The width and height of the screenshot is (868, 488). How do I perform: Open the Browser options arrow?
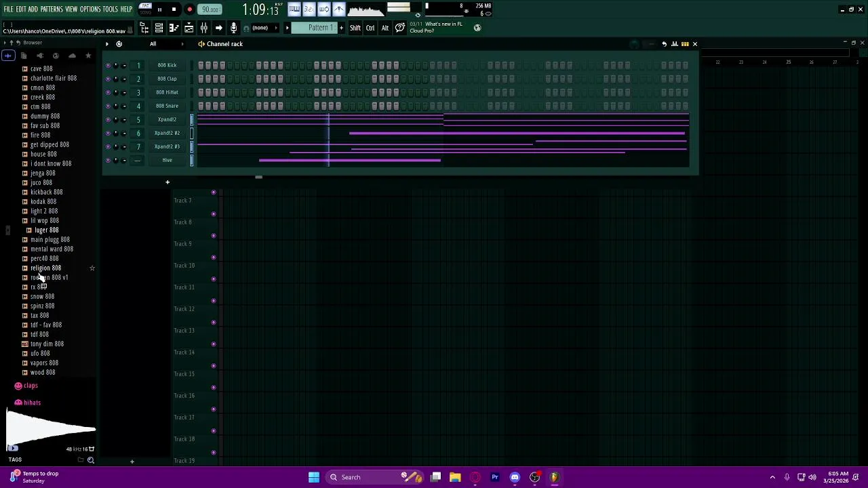click(x=4, y=43)
